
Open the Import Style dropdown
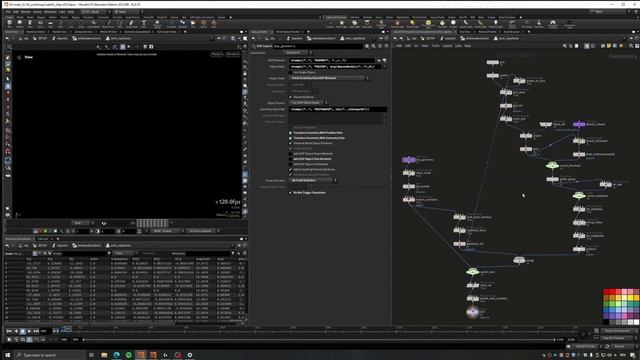(x=330, y=78)
